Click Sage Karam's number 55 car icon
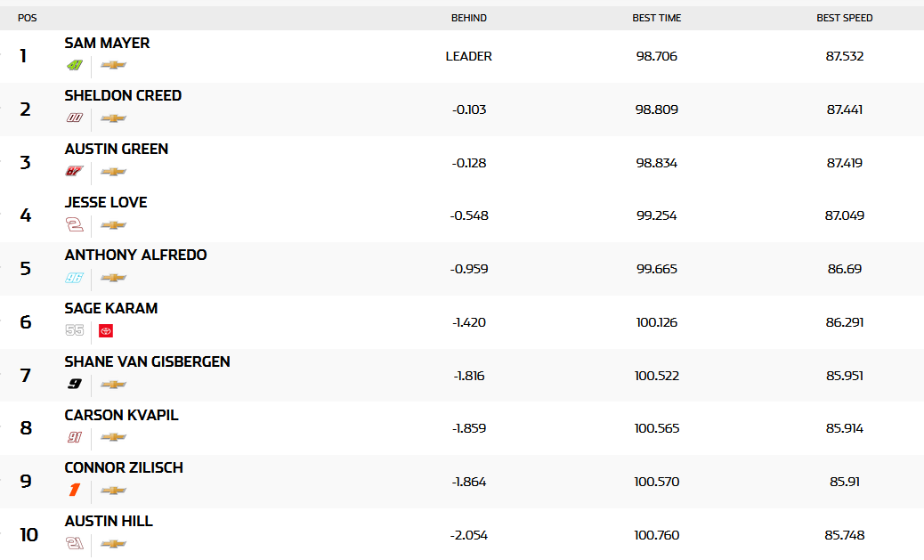Viewport: 924px width, 560px height. coord(75,331)
